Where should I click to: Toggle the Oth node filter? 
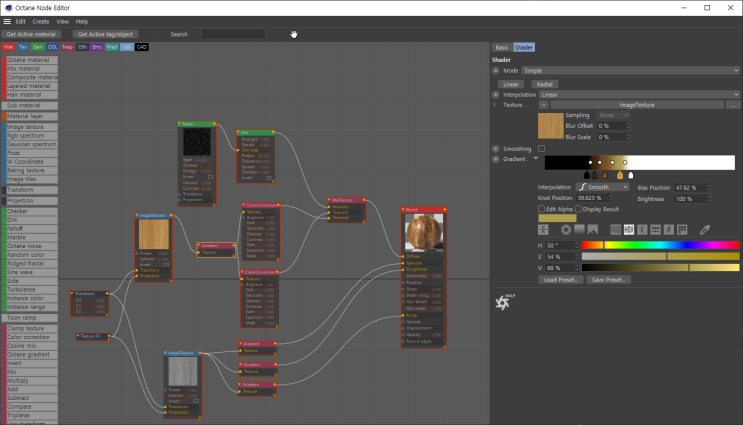[x=82, y=47]
